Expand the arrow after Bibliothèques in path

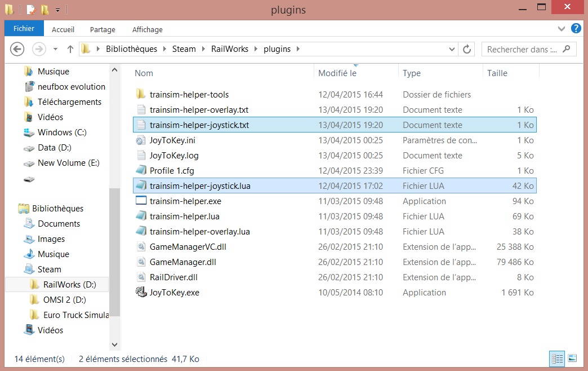(164, 49)
